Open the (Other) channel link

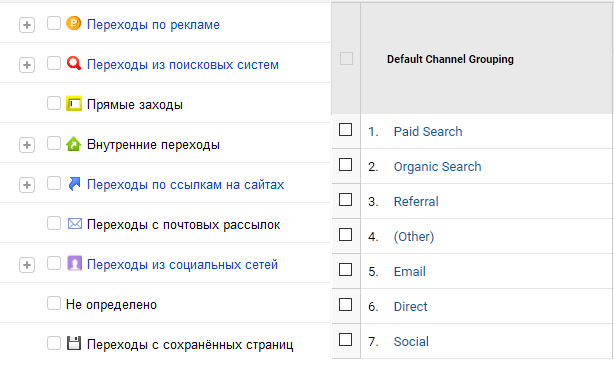click(x=414, y=237)
